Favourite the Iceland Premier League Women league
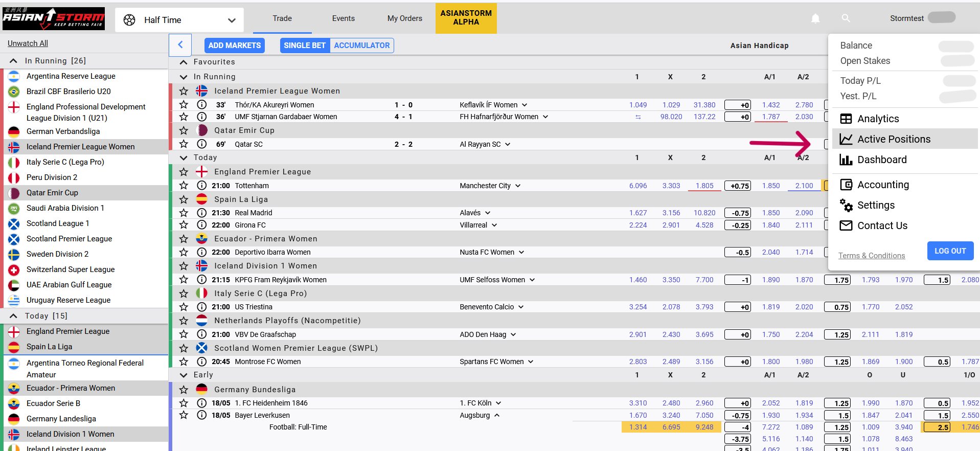The width and height of the screenshot is (980, 451). click(184, 91)
